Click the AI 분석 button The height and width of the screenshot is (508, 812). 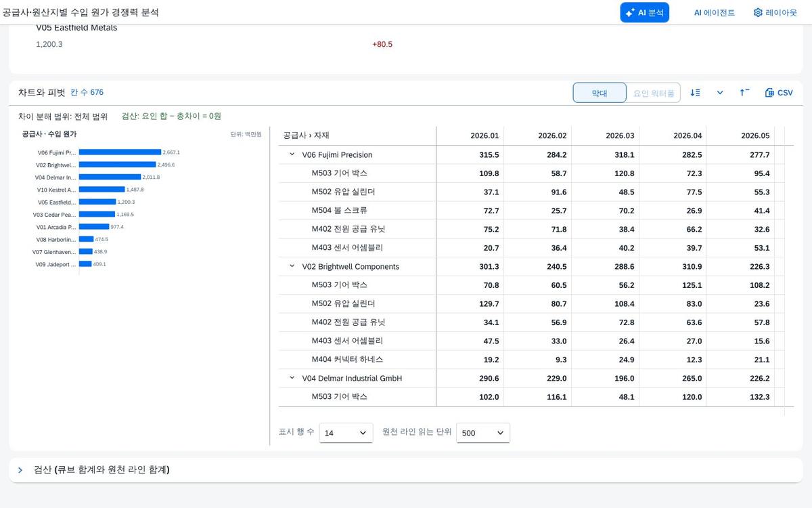(x=644, y=12)
